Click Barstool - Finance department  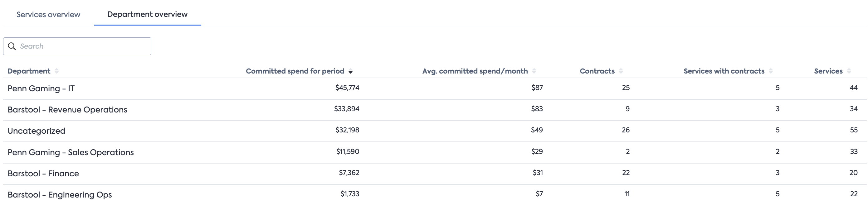click(43, 174)
